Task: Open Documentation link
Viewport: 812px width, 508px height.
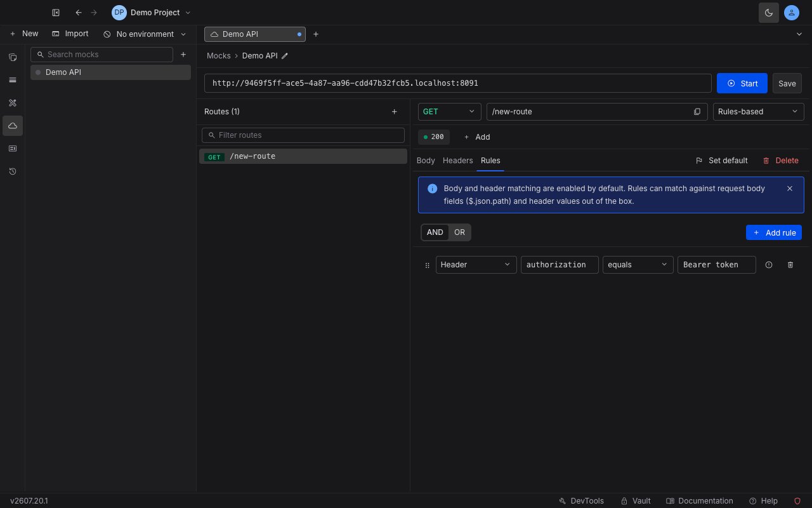Action: pos(700,501)
